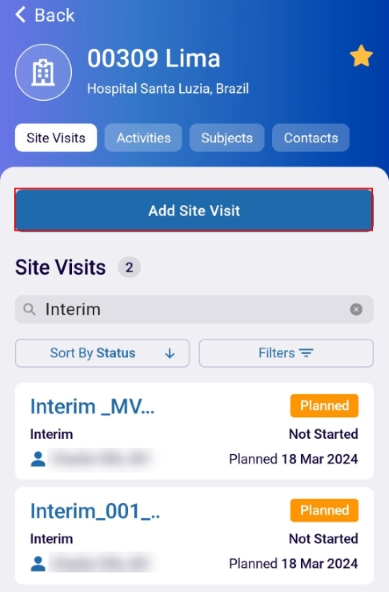Open the Filters options
The width and height of the screenshot is (389, 592).
pyautogui.click(x=286, y=353)
